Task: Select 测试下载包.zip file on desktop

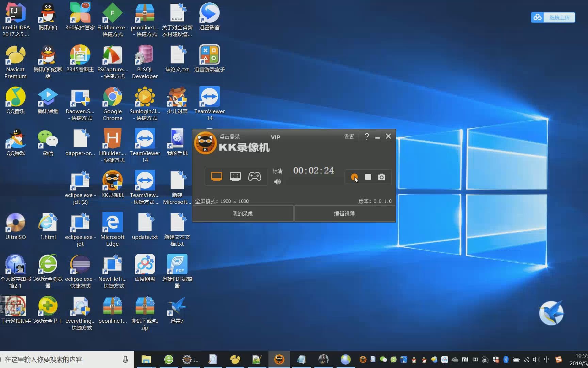Action: (145, 313)
